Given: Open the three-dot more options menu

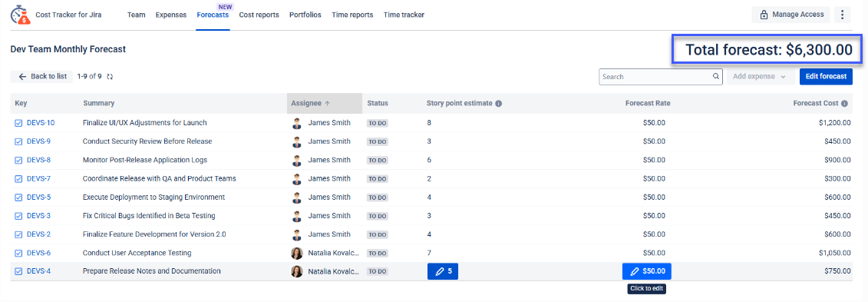Looking at the screenshot, I should tap(841, 15).
